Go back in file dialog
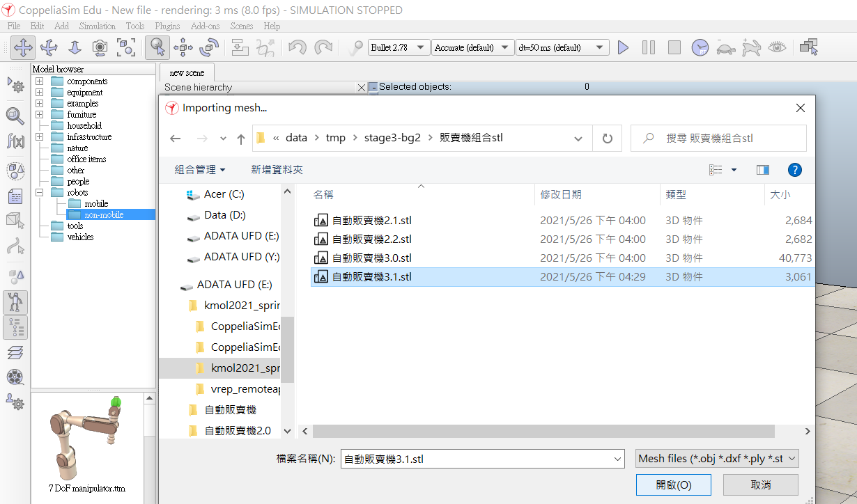This screenshot has width=857, height=504. 176,139
